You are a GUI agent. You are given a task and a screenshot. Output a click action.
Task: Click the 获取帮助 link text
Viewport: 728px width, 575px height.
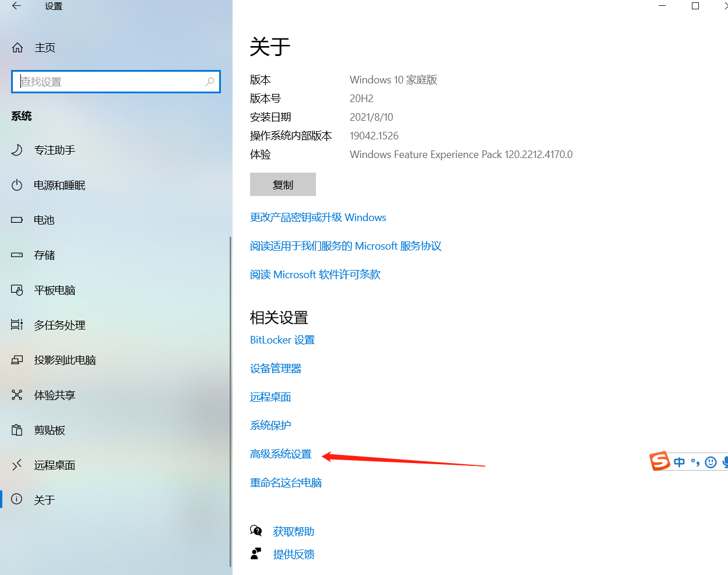[x=294, y=531]
